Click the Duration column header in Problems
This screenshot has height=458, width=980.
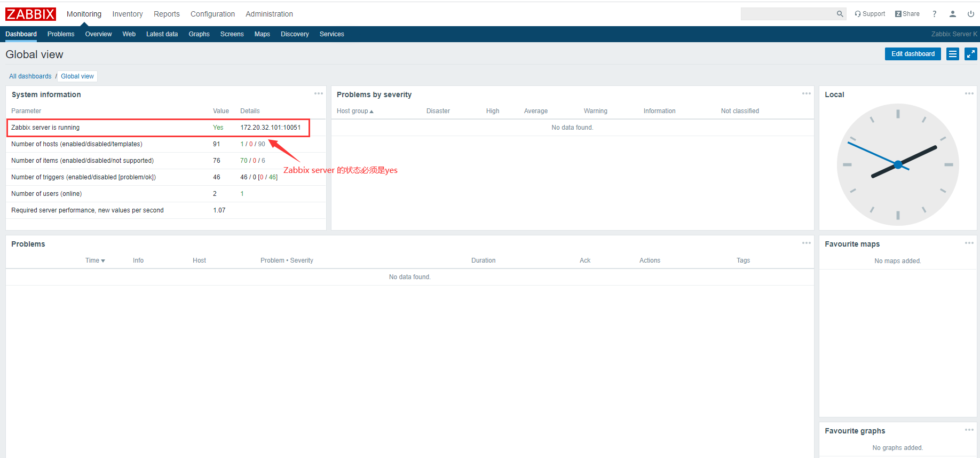click(483, 260)
